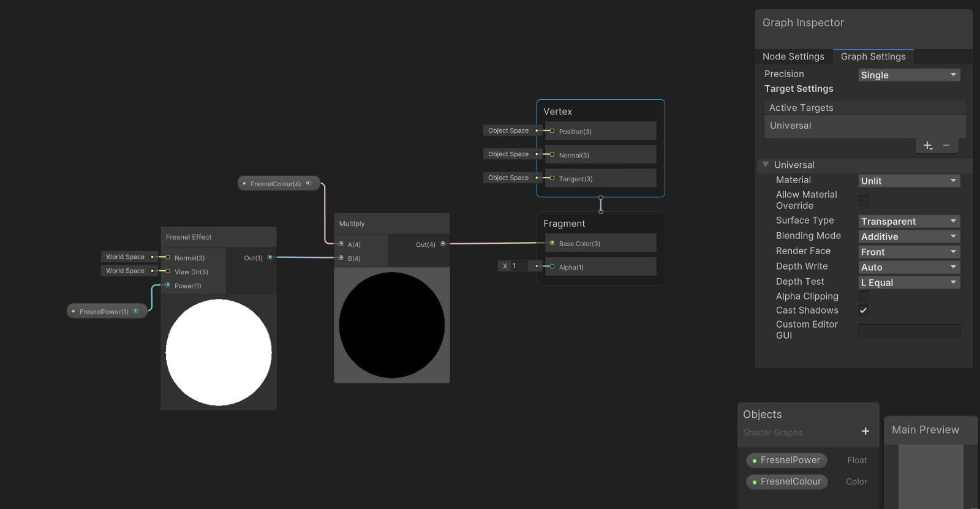Click the Float type label beside FresnelPower
The height and width of the screenshot is (509, 980).
(857, 460)
